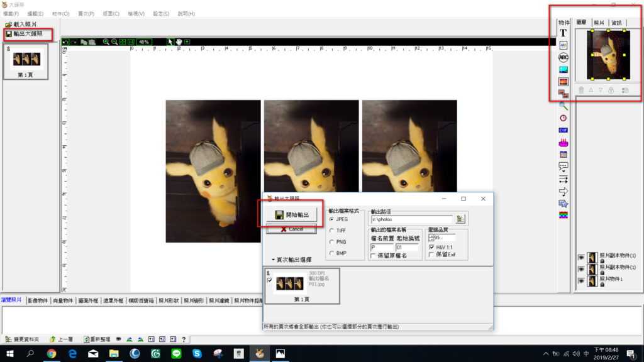Screen dimensions: 644x362
Task: Select the hand pan tool
Action: point(179,42)
